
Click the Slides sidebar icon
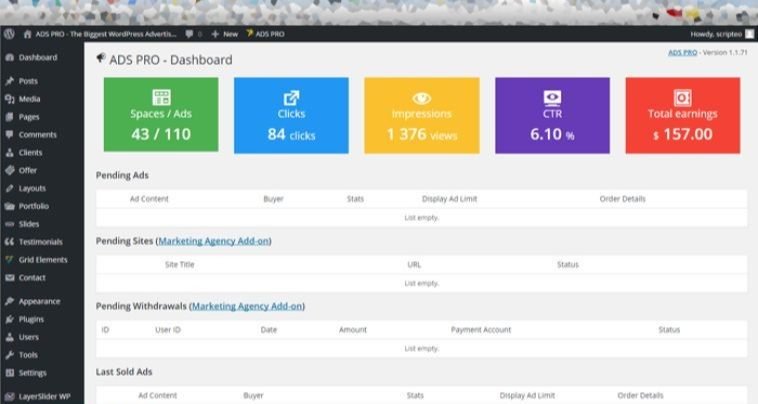pyautogui.click(x=10, y=224)
